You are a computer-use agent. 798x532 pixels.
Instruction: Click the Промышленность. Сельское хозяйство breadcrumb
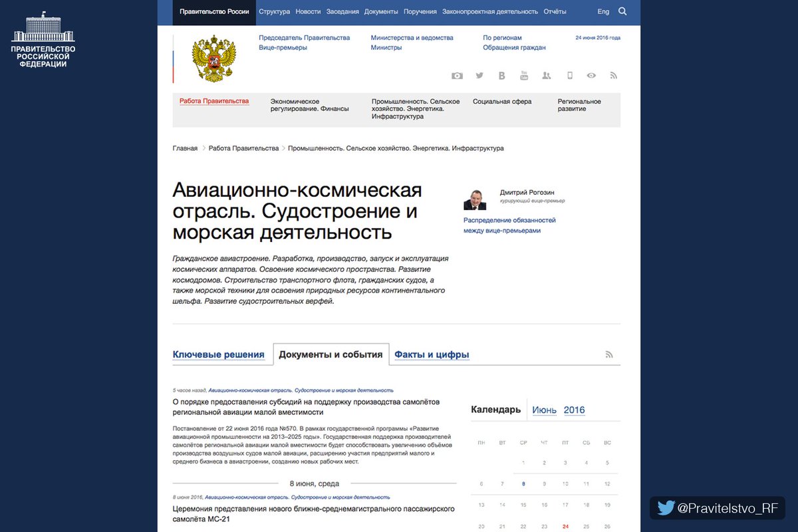point(396,148)
